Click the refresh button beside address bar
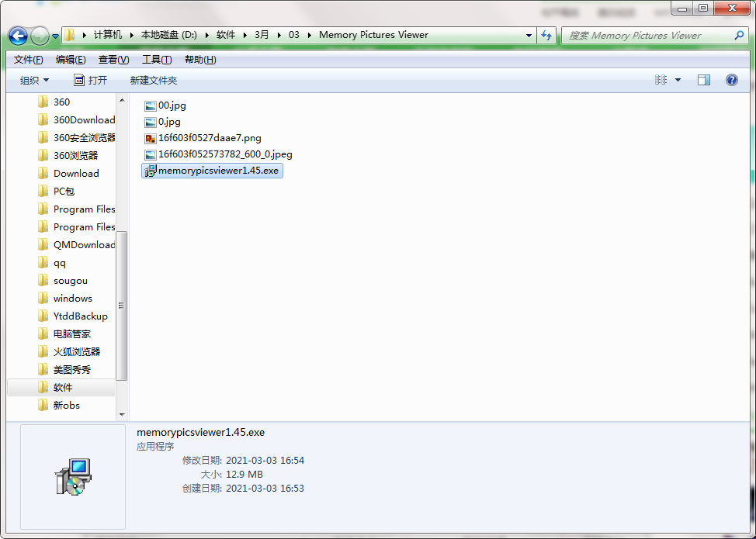 (x=546, y=35)
